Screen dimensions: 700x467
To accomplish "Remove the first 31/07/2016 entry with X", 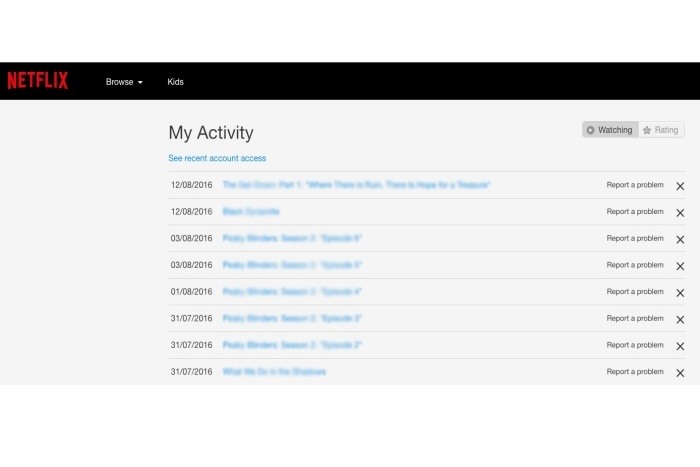I will coord(680,320).
